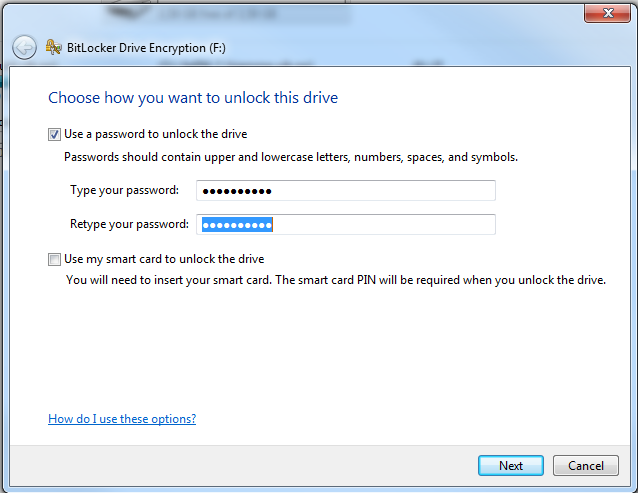The width and height of the screenshot is (638, 493).
Task: Focus the Type your password field
Action: pyautogui.click(x=346, y=191)
